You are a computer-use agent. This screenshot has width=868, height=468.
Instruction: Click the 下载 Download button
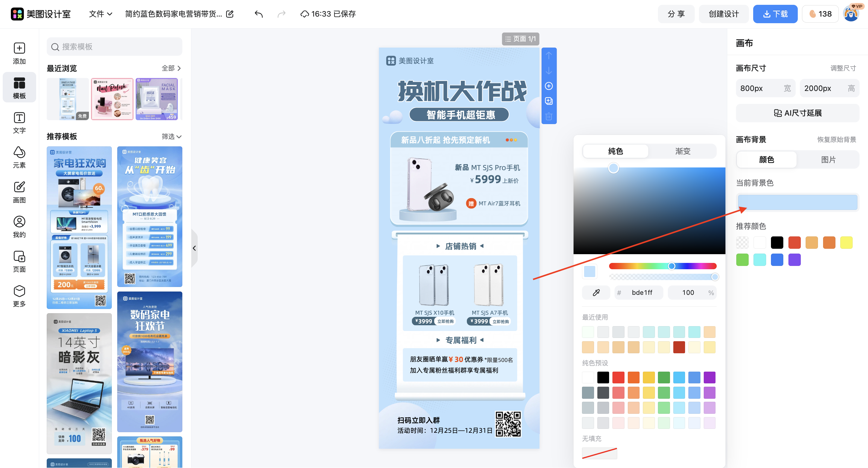pyautogui.click(x=775, y=14)
